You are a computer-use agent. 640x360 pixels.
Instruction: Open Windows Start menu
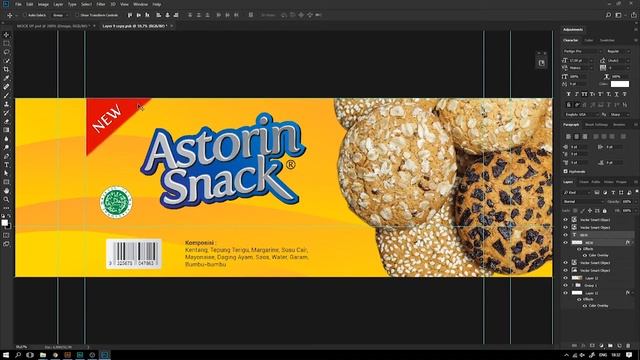click(x=6, y=355)
